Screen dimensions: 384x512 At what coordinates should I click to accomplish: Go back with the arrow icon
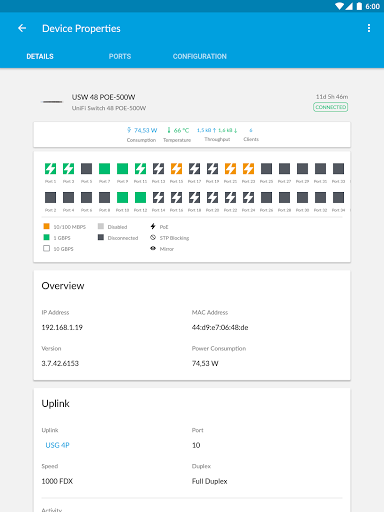[x=22, y=28]
